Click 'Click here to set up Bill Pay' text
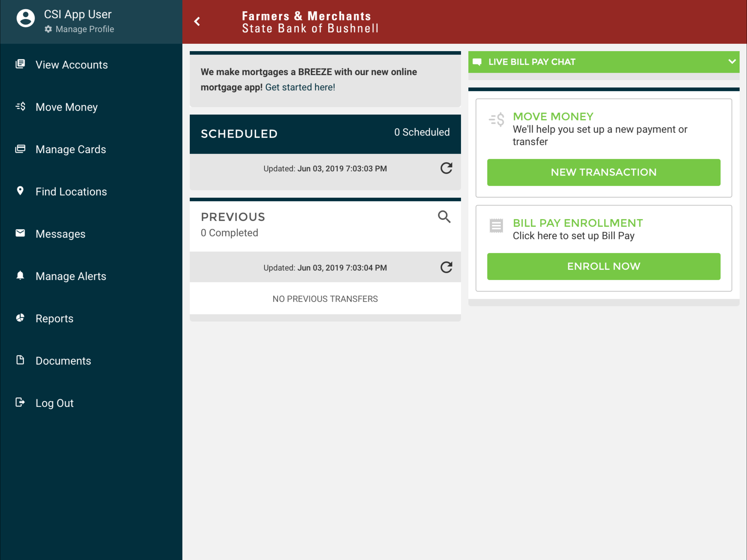This screenshot has height=560, width=747. click(x=573, y=236)
